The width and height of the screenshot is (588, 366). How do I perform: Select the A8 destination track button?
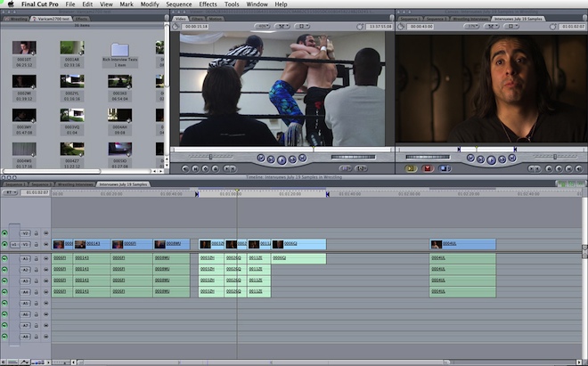click(x=25, y=337)
